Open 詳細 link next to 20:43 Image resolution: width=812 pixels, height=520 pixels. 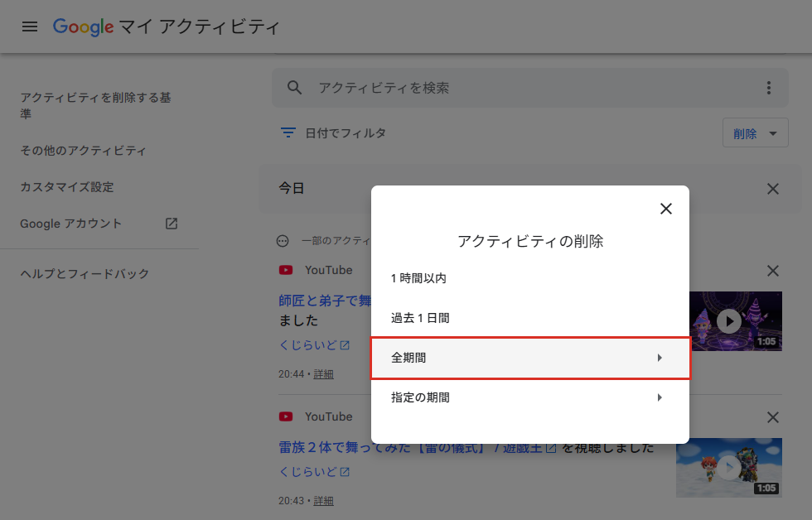click(x=324, y=501)
